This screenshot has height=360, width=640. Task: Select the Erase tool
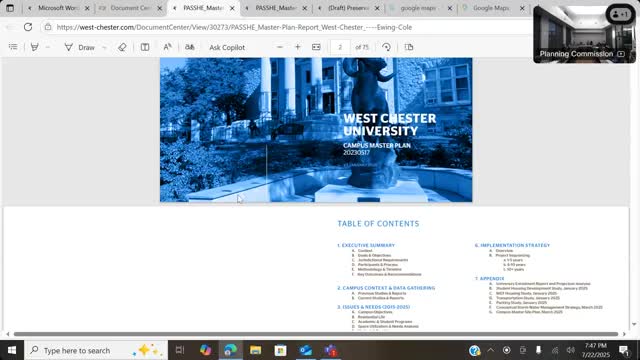(122, 47)
